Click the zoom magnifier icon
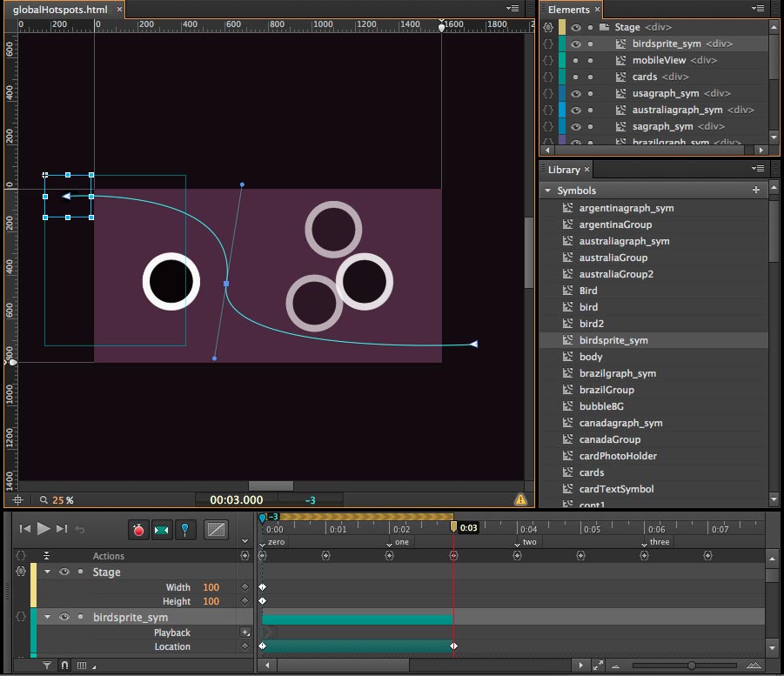 point(44,499)
